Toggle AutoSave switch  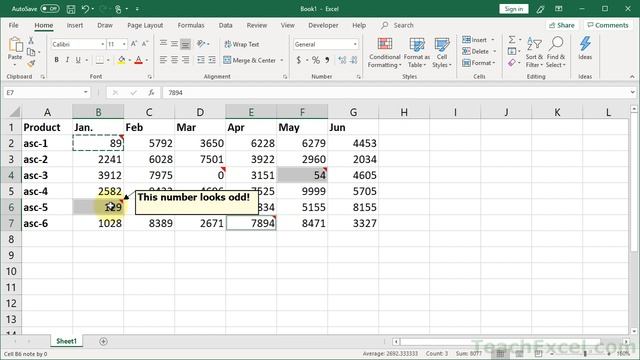tap(49, 9)
